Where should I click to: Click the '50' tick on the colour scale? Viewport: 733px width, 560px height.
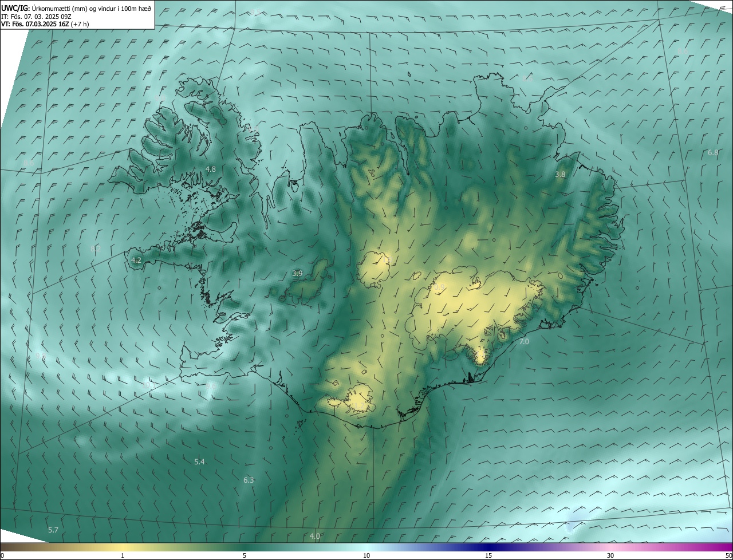pyautogui.click(x=728, y=555)
